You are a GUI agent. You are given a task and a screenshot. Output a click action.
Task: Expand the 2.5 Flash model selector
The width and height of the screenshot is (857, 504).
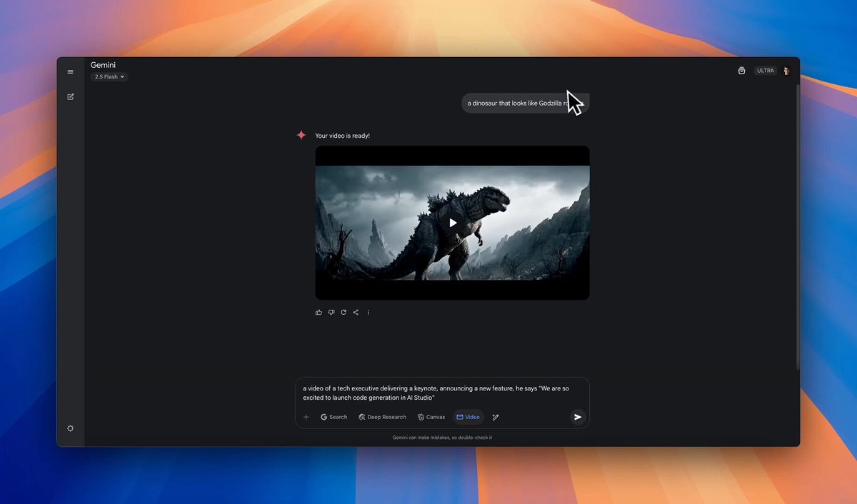pyautogui.click(x=109, y=77)
